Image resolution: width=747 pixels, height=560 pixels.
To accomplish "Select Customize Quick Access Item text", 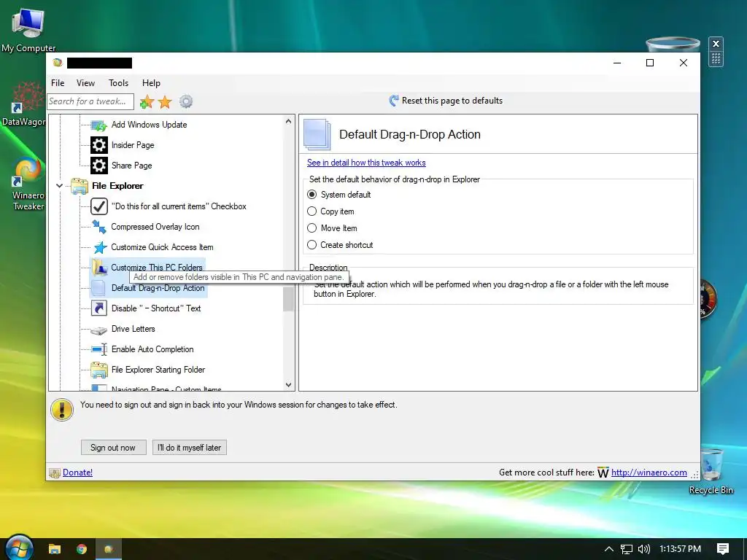I will [x=163, y=247].
